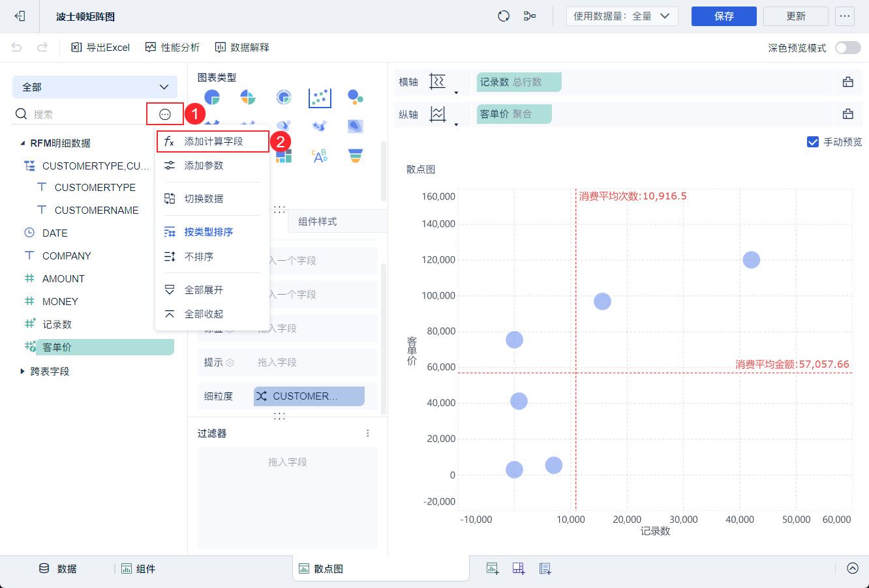This screenshot has height=588, width=869.
Task: Click the 纵轴 row toolbox icon
Action: pyautogui.click(x=848, y=114)
